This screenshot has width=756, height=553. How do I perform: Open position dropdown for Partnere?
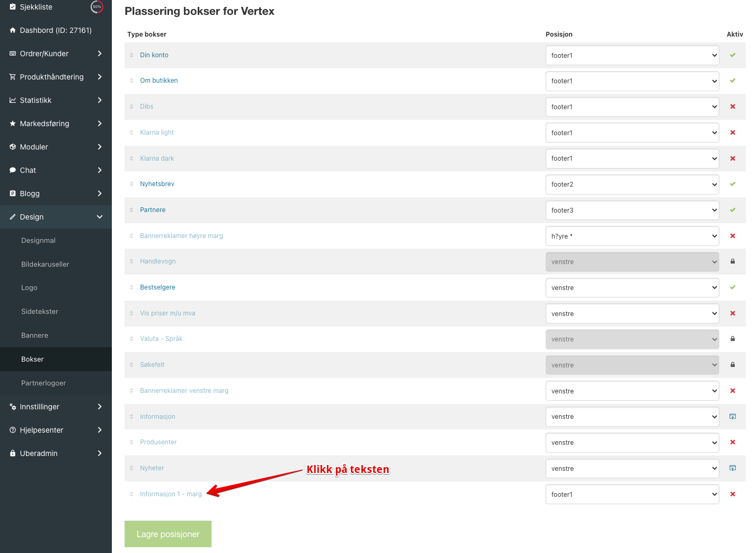(632, 210)
